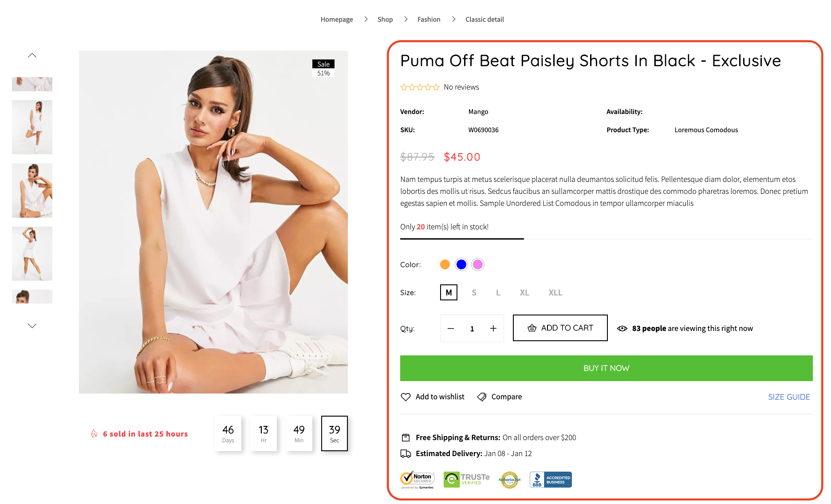Open the SIZE GUIDE link

pyautogui.click(x=789, y=397)
